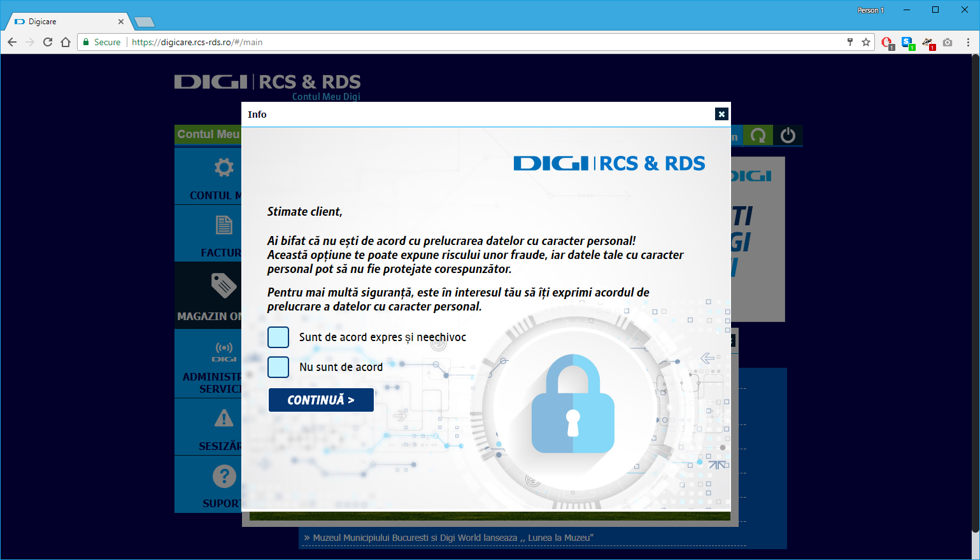
Task: Close the Info dialog with the X
Action: point(721,114)
